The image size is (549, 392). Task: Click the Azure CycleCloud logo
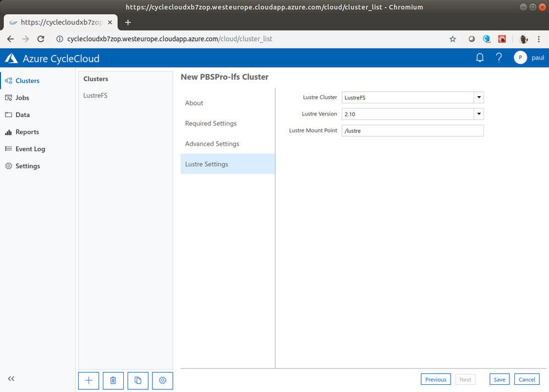(11, 58)
